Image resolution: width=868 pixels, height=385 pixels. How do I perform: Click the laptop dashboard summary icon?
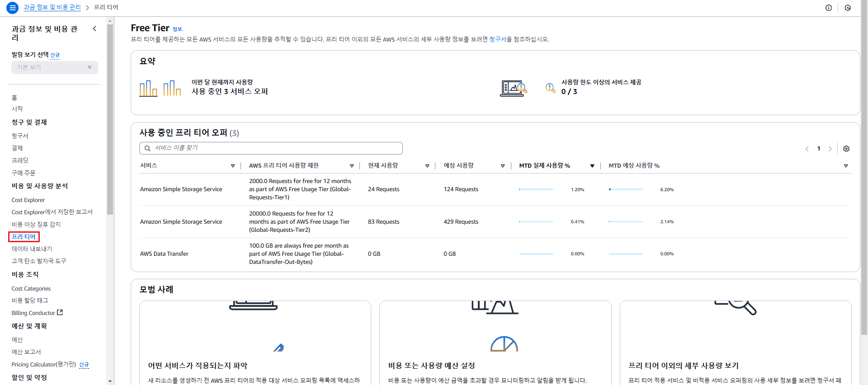tap(514, 88)
